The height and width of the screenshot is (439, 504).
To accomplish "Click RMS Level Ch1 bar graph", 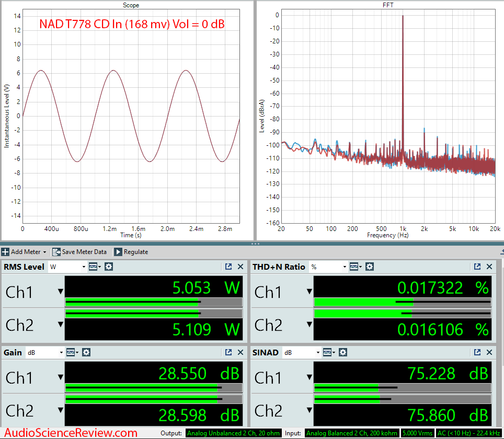I will [x=154, y=302].
